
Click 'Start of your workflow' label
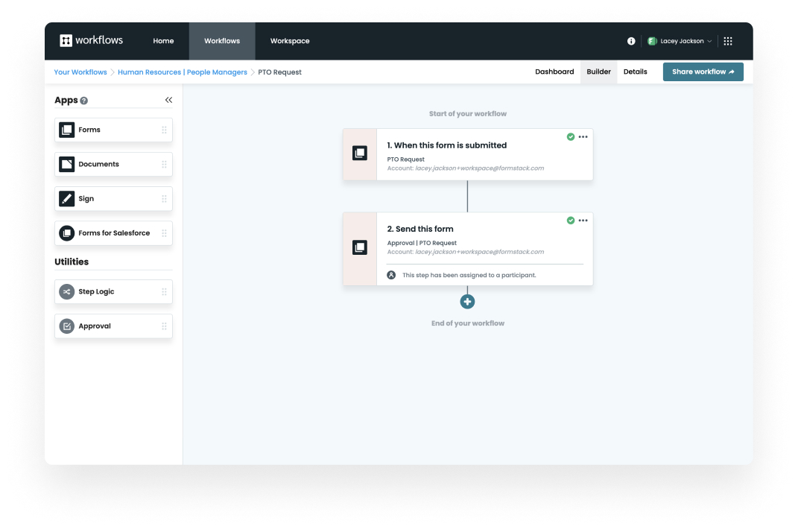(x=468, y=113)
